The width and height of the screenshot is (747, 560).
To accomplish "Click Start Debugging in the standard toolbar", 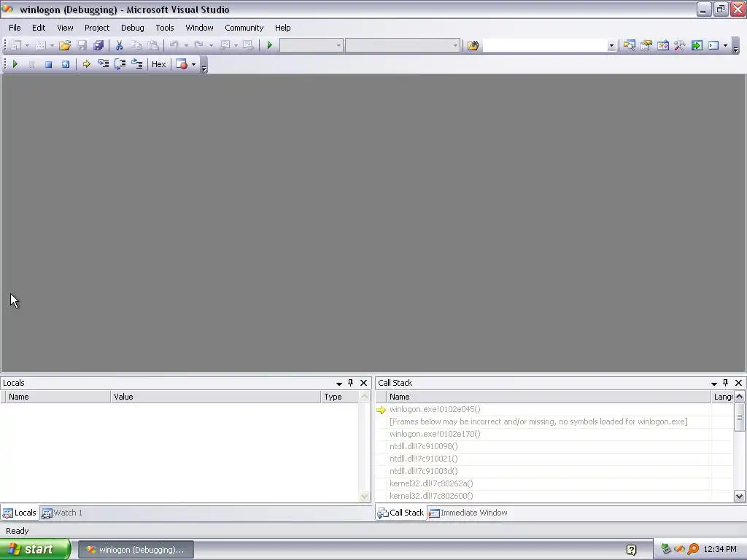I will 270,45.
